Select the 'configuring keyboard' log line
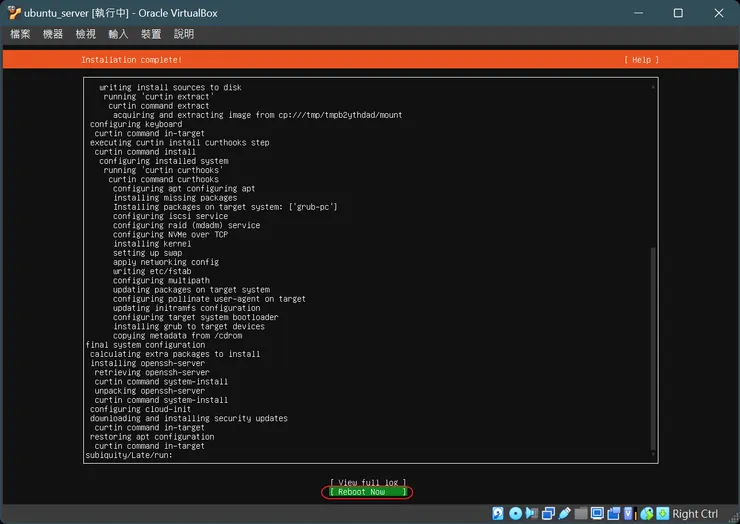 click(136, 124)
